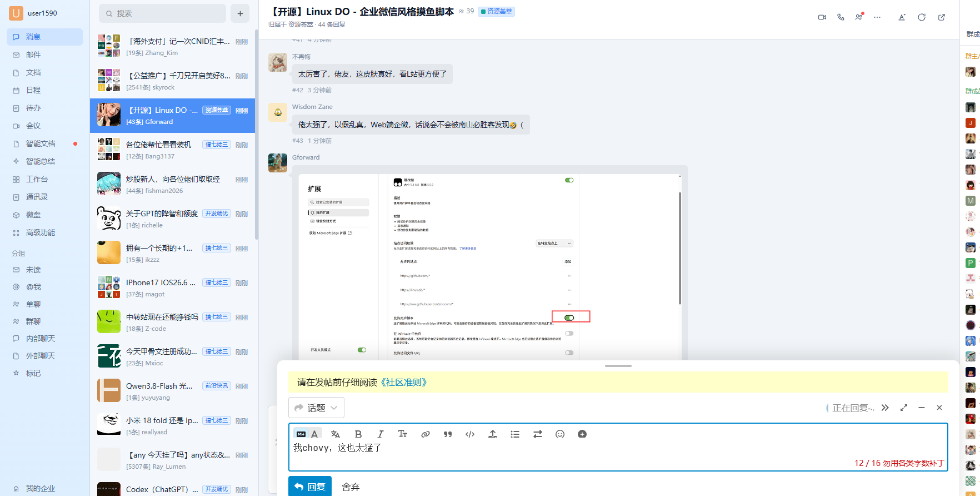980x496 pixels.
Task: Go to 邮件 in the left sidebar
Action: click(44, 54)
